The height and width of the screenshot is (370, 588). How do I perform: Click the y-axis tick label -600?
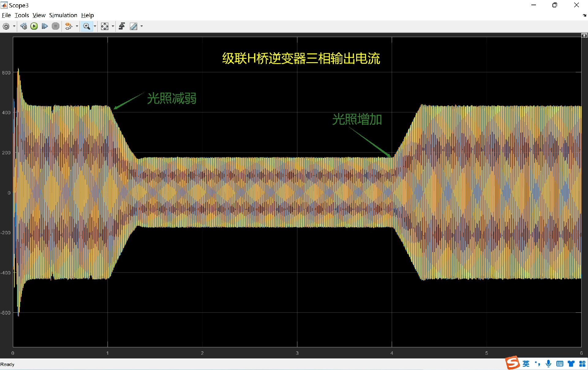(x=6, y=313)
